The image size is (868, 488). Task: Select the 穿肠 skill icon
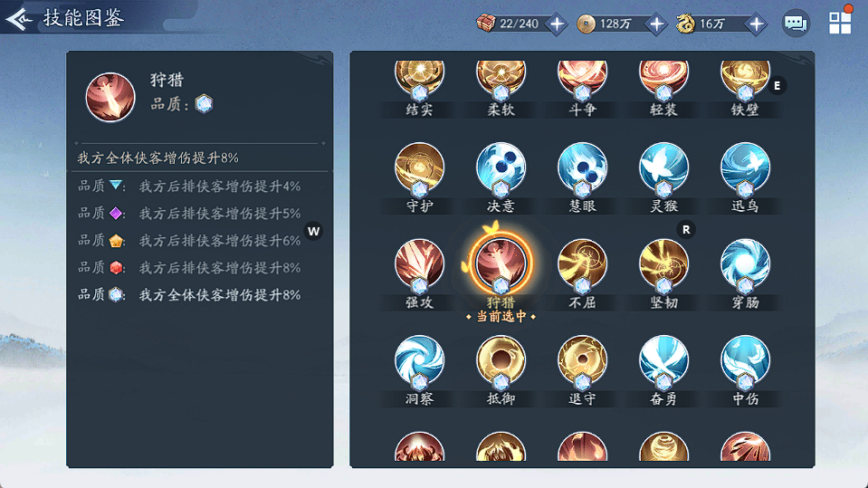pyautogui.click(x=745, y=264)
